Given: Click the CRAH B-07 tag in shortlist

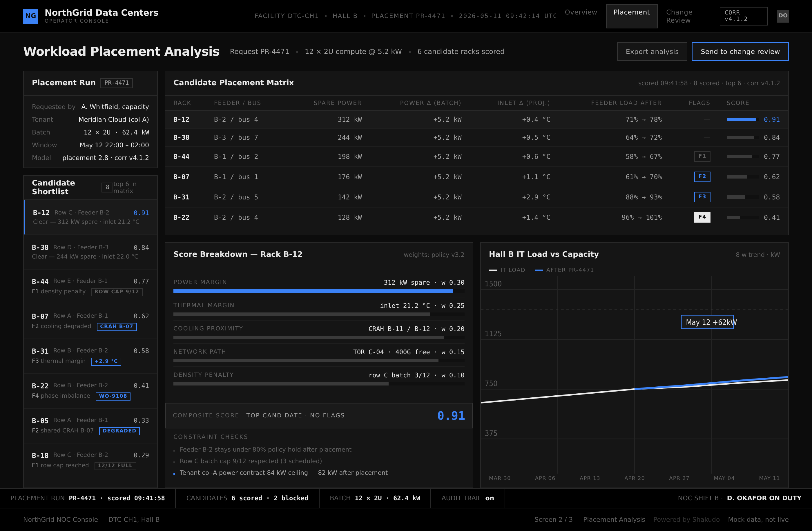Looking at the screenshot, I should 117,327.
